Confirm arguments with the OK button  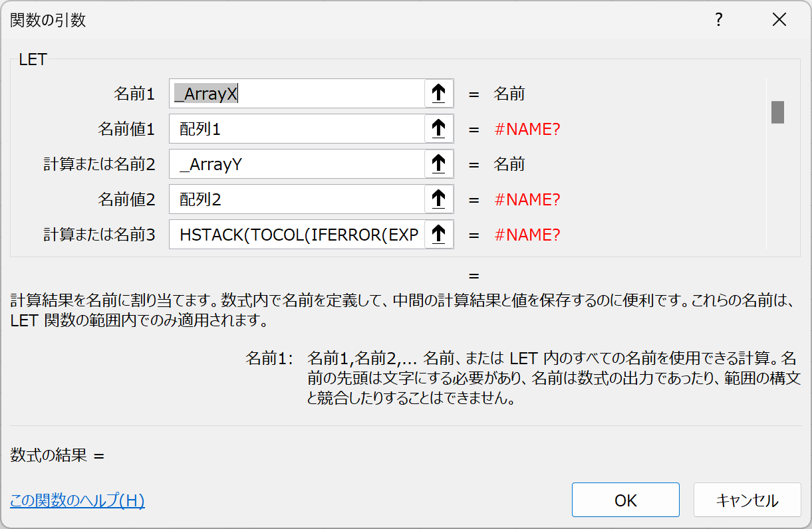tap(626, 500)
